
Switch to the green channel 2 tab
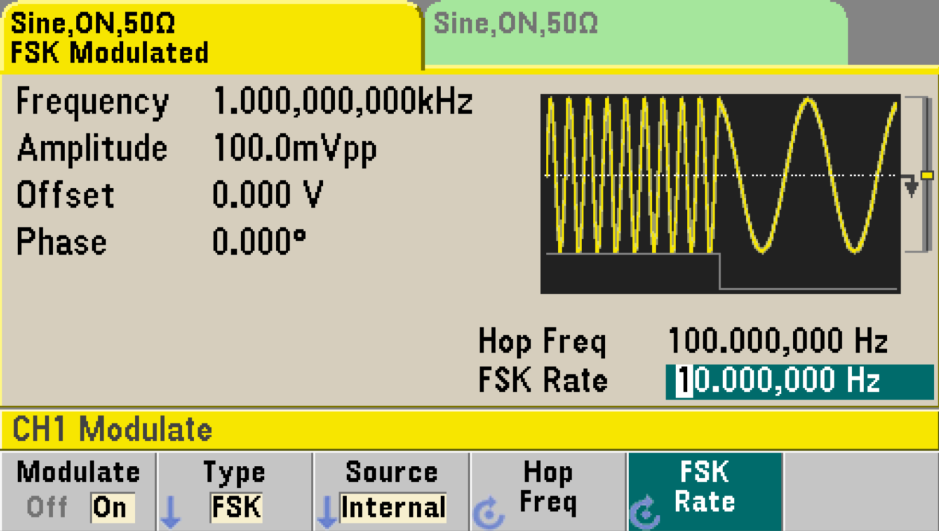636,33
